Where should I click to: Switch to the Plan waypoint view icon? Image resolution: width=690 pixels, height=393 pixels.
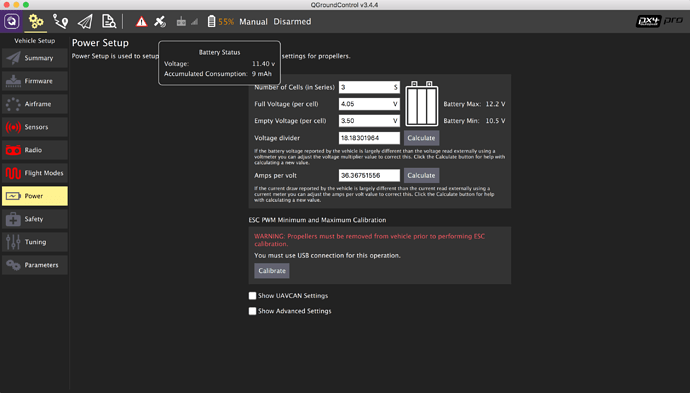(60, 21)
